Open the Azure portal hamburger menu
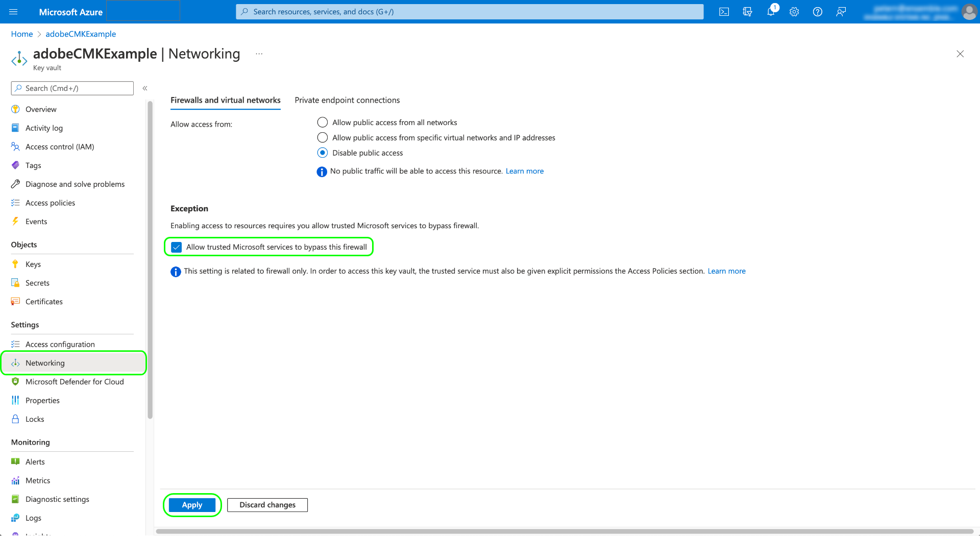Screen dimensions: 980x536 13,12
